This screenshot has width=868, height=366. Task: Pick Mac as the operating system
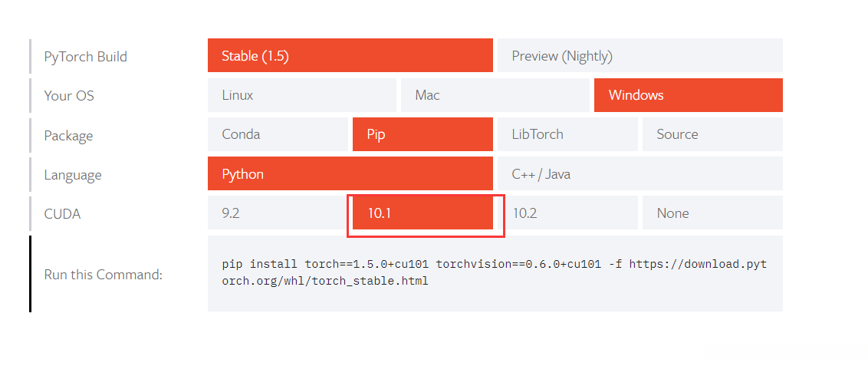pyautogui.click(x=495, y=95)
